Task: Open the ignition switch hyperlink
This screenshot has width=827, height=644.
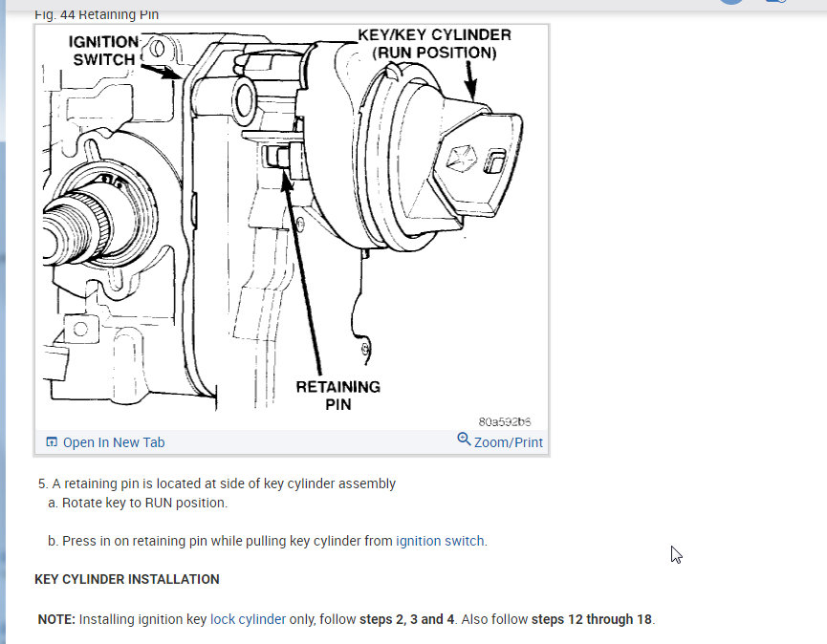Action: 439,540
